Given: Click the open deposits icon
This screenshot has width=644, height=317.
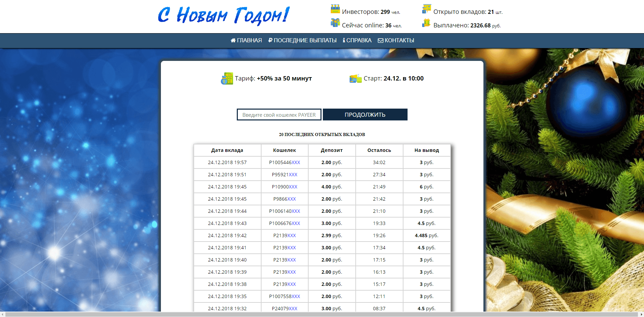Looking at the screenshot, I should [426, 9].
